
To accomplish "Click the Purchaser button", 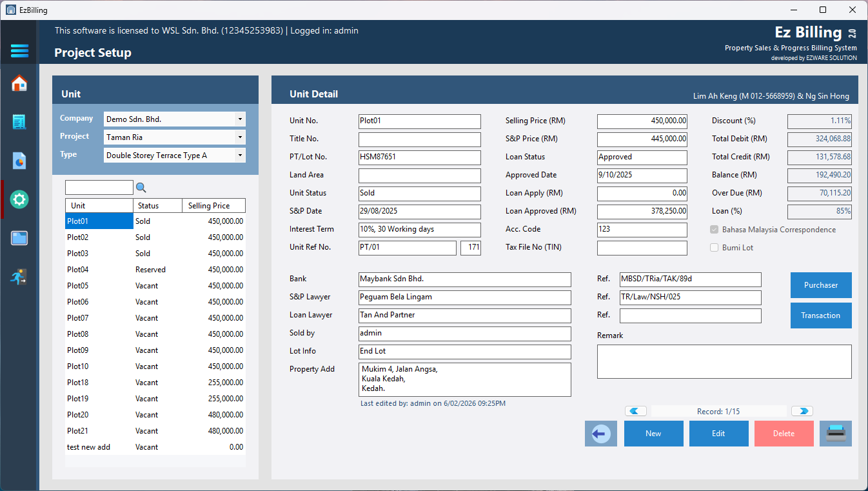I will (821, 285).
